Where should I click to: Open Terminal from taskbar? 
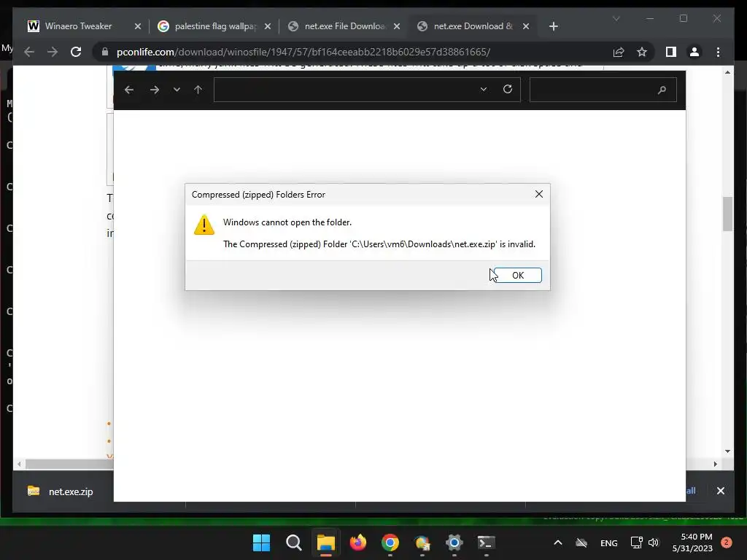click(486, 542)
